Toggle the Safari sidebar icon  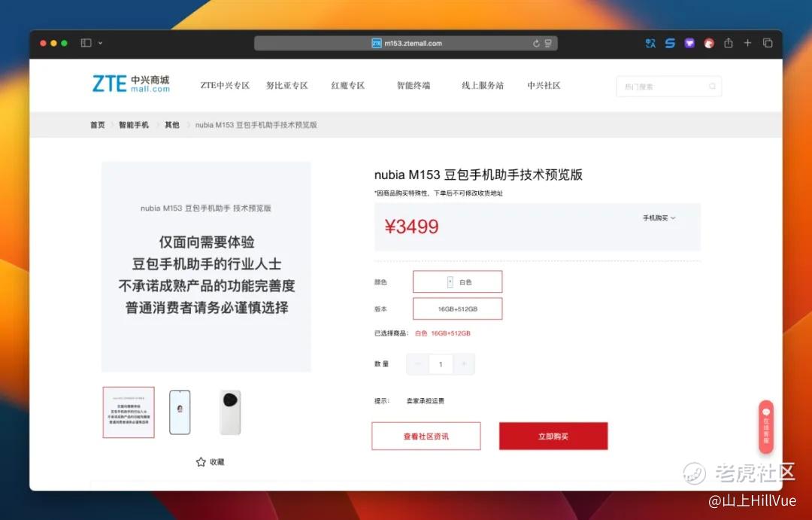point(86,43)
